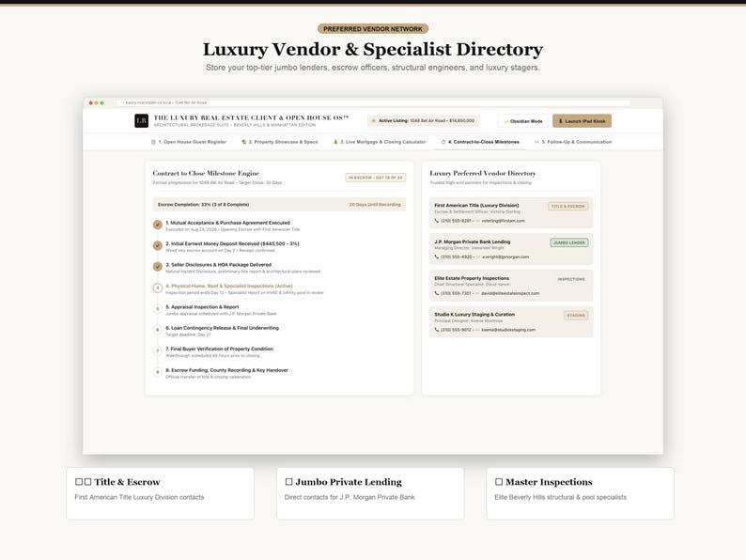Click the phone icon for J.P. Morgan Private Bank Lending
Image resolution: width=746 pixels, height=560 pixels.
(437, 257)
